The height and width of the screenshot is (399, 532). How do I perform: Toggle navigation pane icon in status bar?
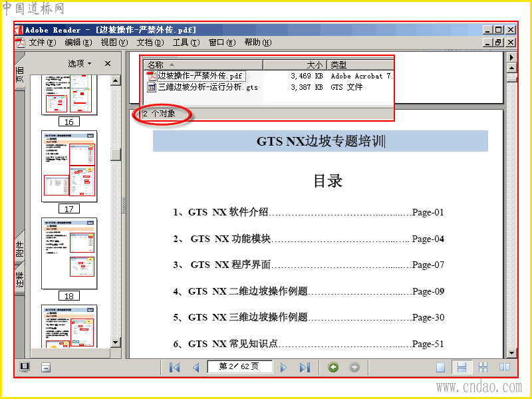25,367
